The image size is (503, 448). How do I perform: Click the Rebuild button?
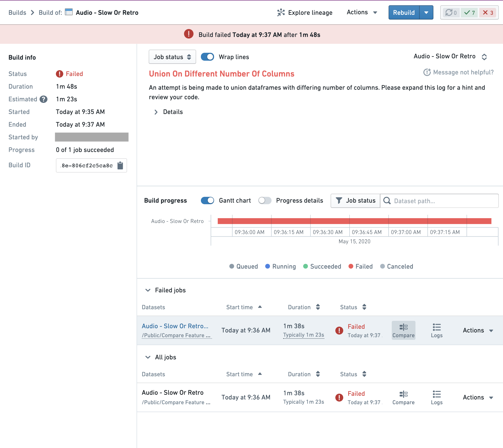tap(404, 13)
